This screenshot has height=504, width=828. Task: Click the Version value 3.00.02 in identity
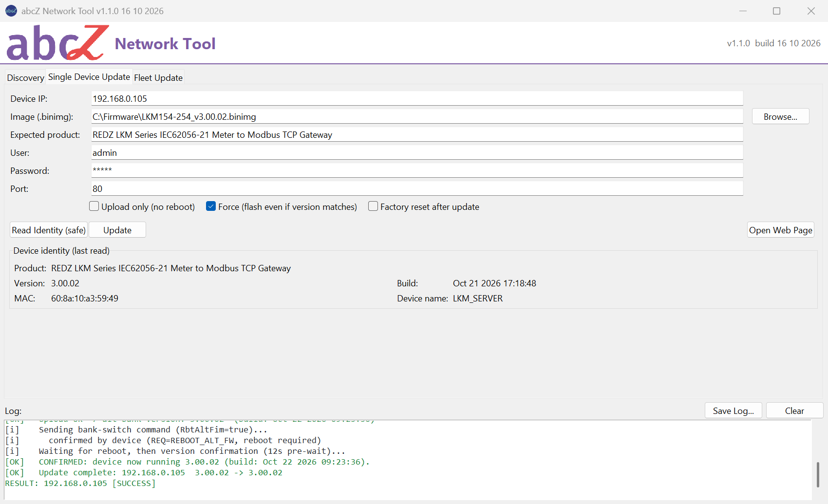tap(65, 283)
